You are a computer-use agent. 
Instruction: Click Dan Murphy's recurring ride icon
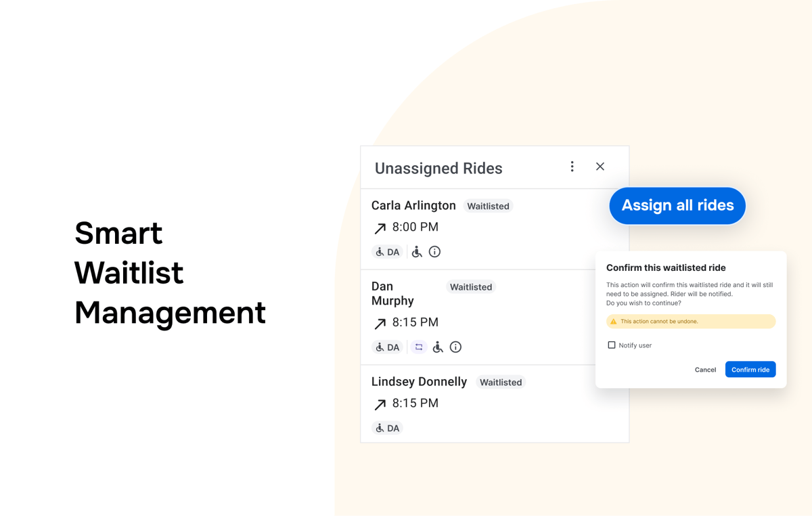(419, 347)
